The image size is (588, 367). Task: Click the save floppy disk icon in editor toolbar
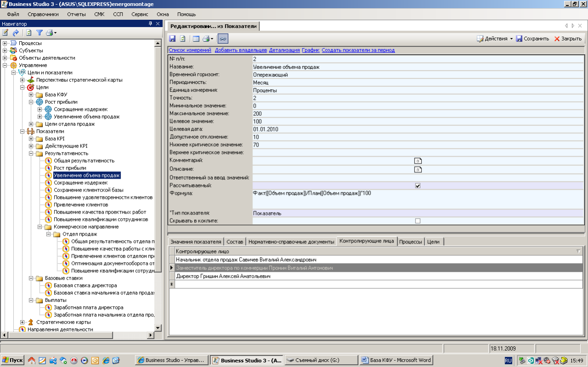173,39
